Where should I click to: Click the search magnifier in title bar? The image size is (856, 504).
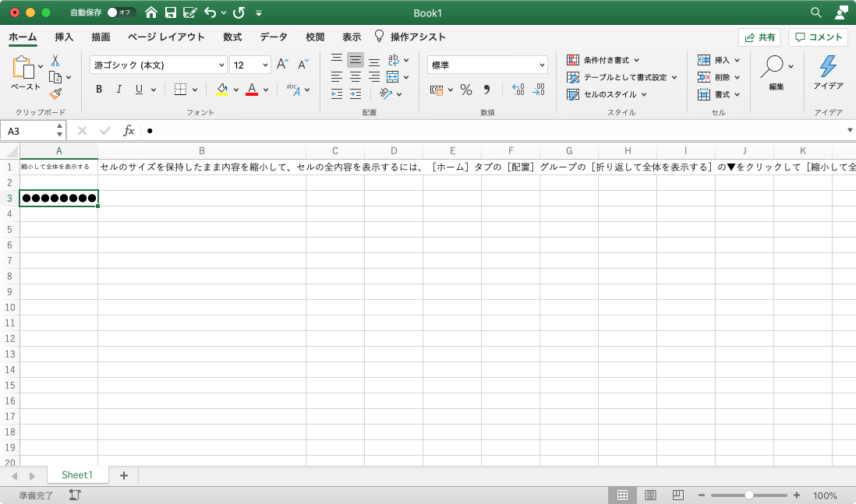point(816,12)
